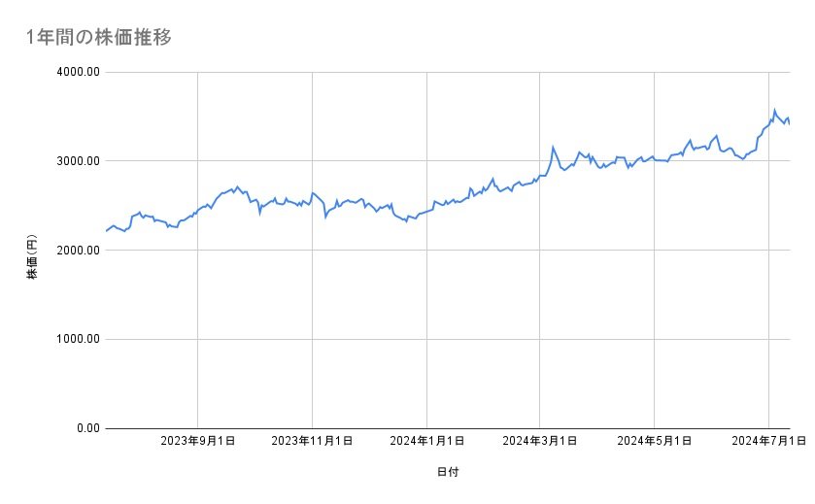The width and height of the screenshot is (815, 504).
Task: Select the 2024年7月1日 date label
Action: pyautogui.click(x=768, y=442)
